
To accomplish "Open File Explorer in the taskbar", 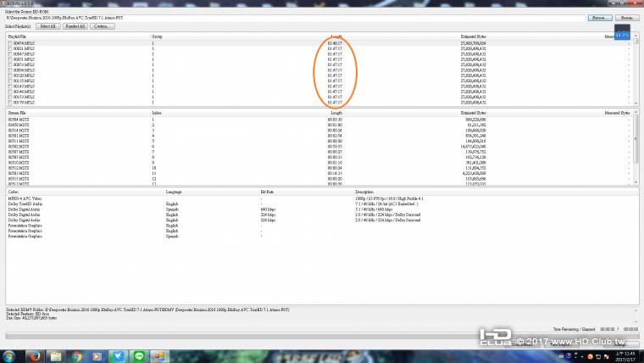I will (56, 356).
